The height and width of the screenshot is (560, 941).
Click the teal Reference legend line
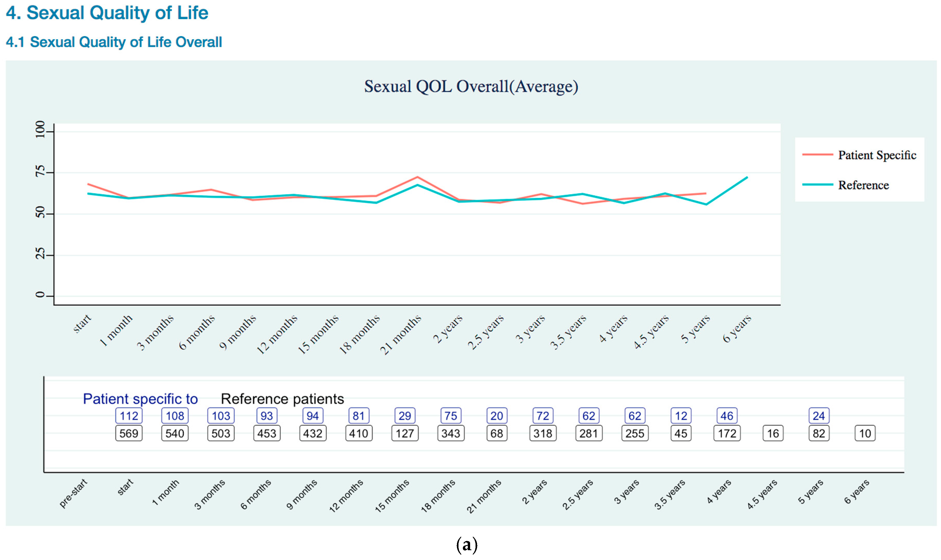click(x=817, y=185)
